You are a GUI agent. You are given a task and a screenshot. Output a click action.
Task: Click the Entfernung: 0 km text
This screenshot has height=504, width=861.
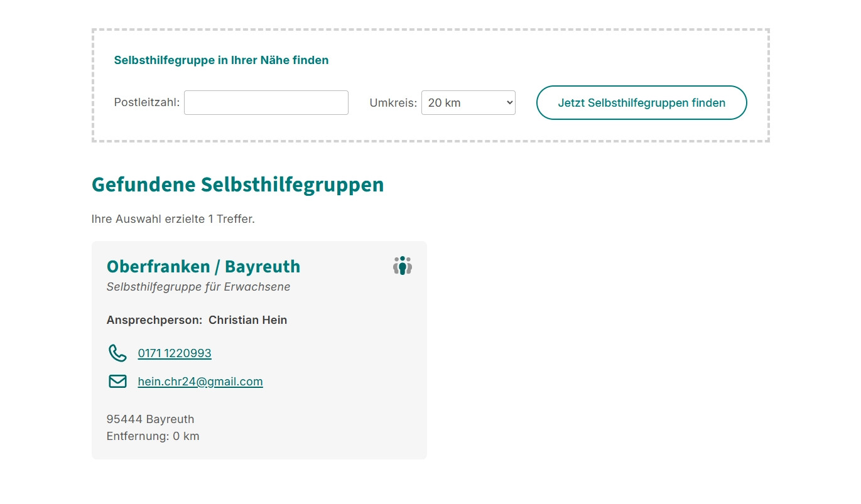pyautogui.click(x=153, y=436)
